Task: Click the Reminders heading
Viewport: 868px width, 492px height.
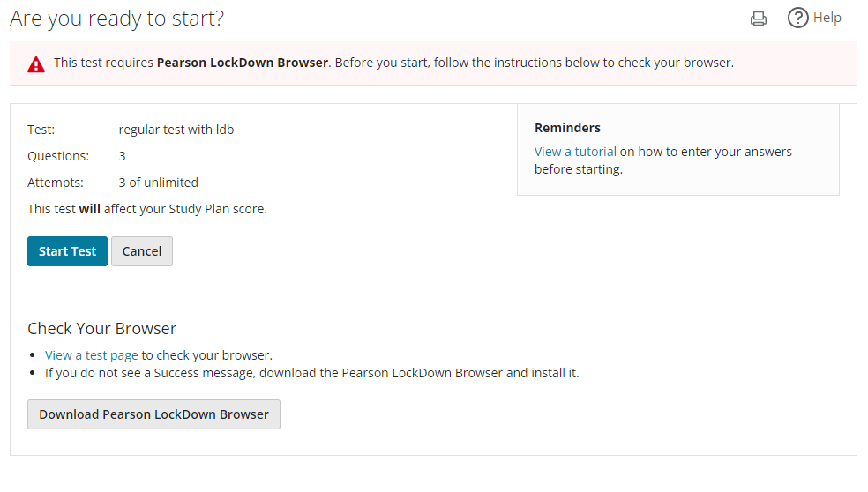Action: tap(567, 128)
